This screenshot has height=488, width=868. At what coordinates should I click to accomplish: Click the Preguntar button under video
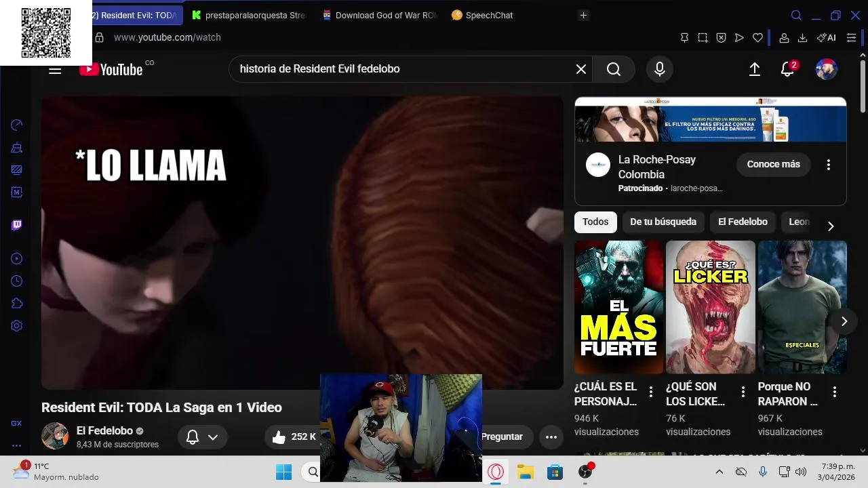(x=505, y=437)
